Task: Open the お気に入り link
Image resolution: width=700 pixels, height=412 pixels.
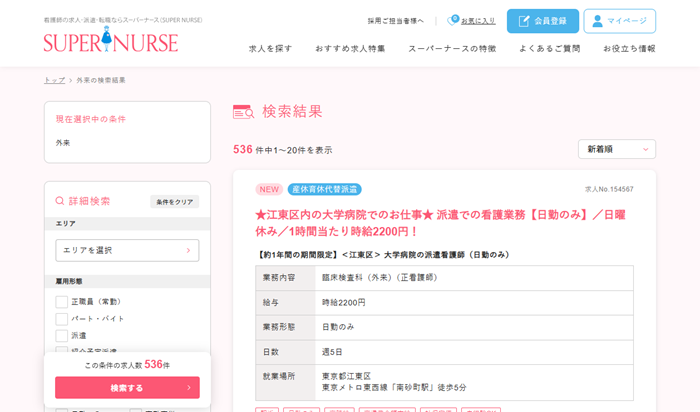Action: coord(478,21)
